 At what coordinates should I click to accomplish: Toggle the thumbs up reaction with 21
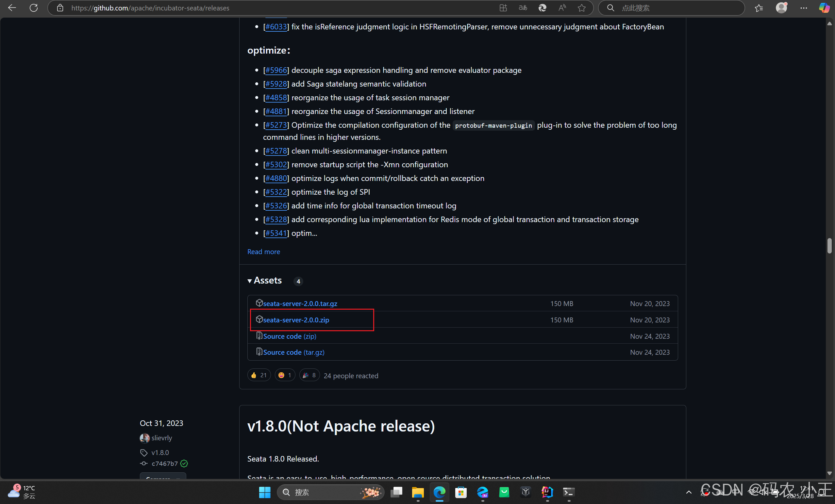[x=259, y=375]
